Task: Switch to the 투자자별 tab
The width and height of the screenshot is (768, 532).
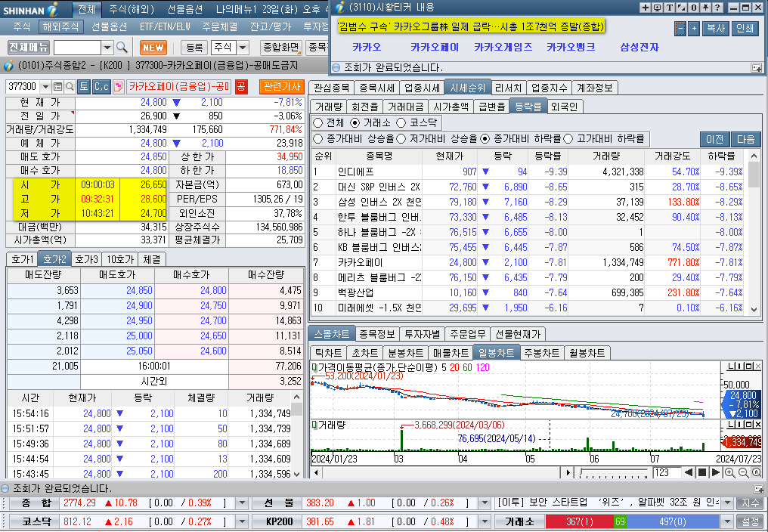Action: (x=423, y=334)
